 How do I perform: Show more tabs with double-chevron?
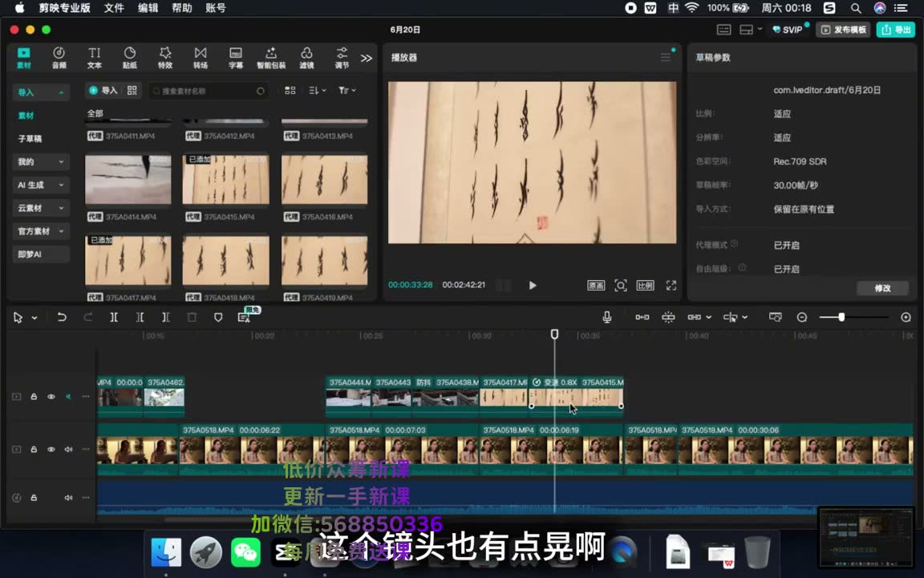tap(367, 59)
